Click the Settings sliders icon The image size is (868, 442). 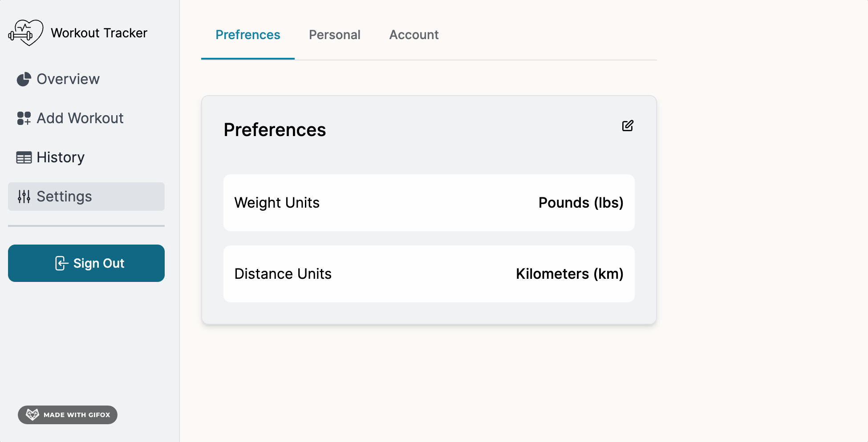[24, 197]
